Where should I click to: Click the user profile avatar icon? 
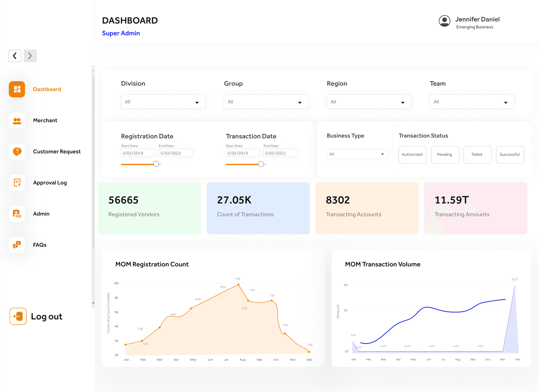[444, 21]
